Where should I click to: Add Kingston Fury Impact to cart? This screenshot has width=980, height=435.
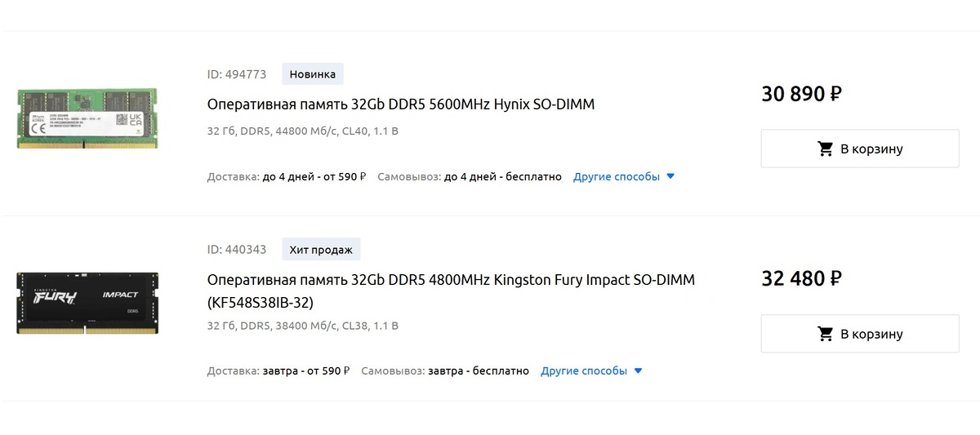point(860,334)
